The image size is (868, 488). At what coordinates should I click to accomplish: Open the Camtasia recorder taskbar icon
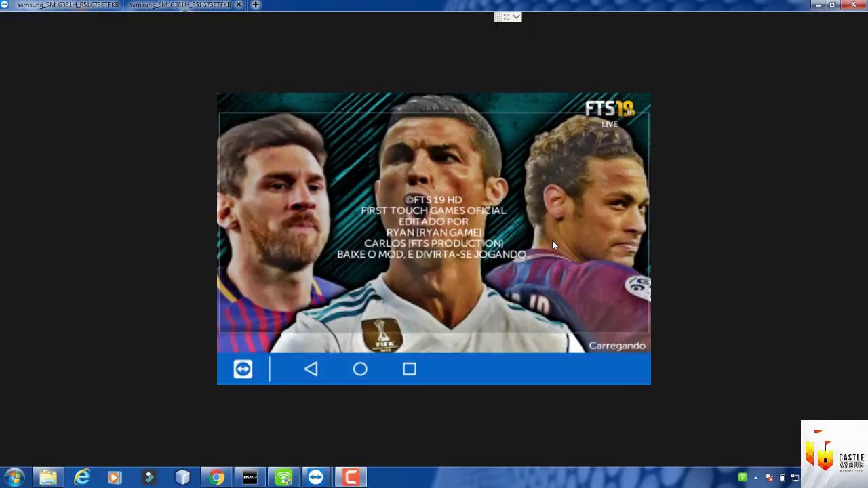pos(351,477)
